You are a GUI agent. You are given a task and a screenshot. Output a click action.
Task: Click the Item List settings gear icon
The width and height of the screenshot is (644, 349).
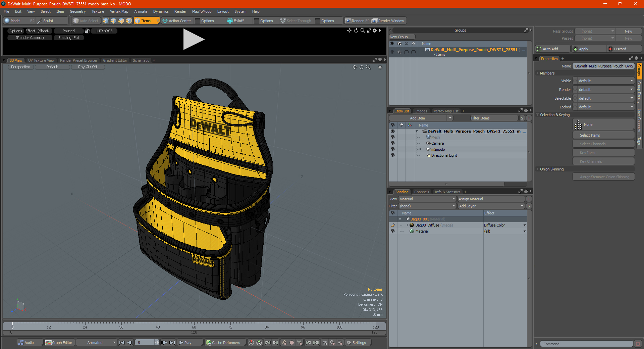[526, 111]
